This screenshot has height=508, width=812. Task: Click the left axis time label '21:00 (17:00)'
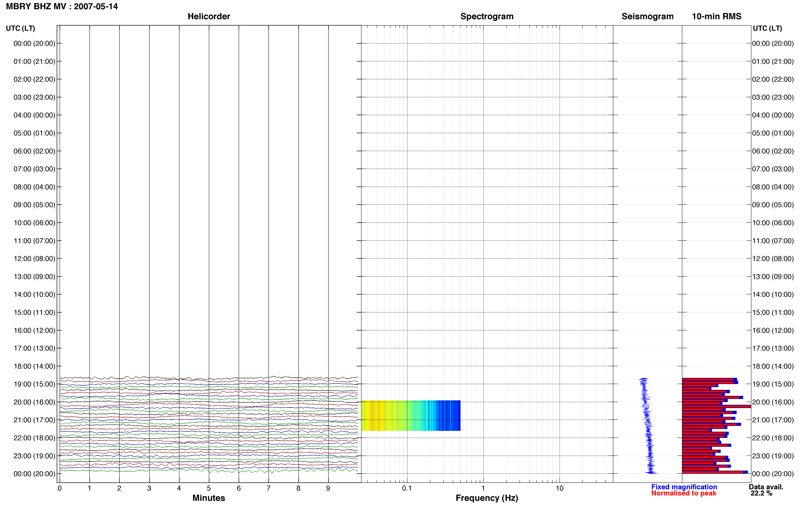tap(34, 420)
